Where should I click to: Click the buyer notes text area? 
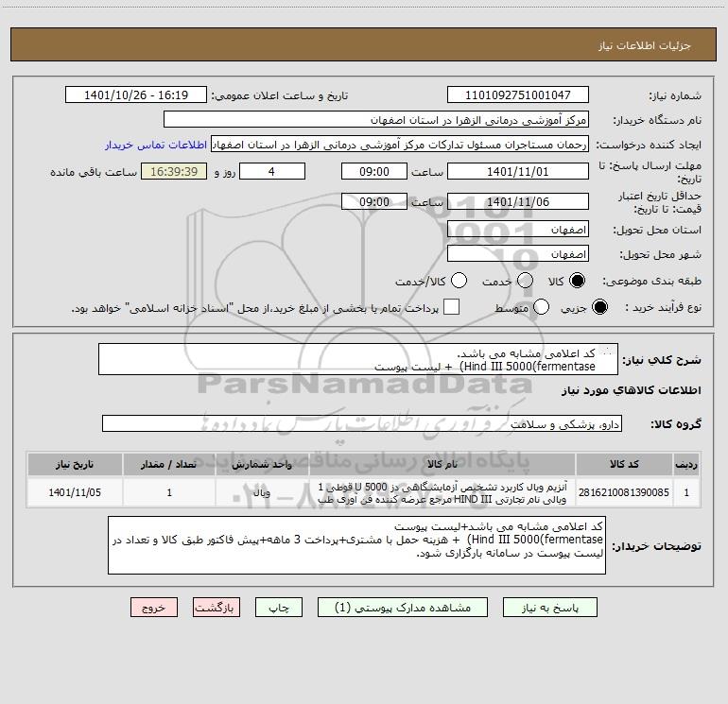tap(356, 545)
